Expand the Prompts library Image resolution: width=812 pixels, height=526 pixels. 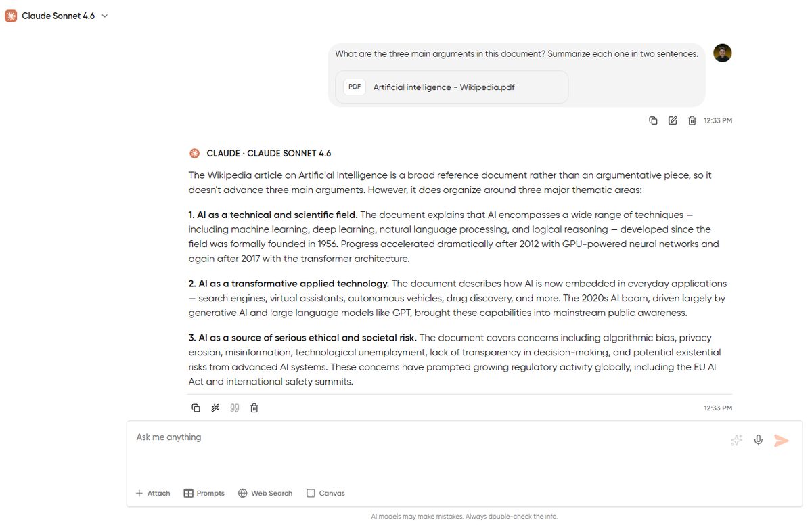[204, 493]
